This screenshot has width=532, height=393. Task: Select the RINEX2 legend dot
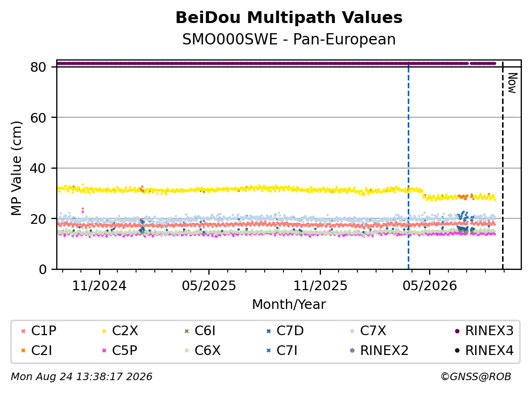[352, 351]
